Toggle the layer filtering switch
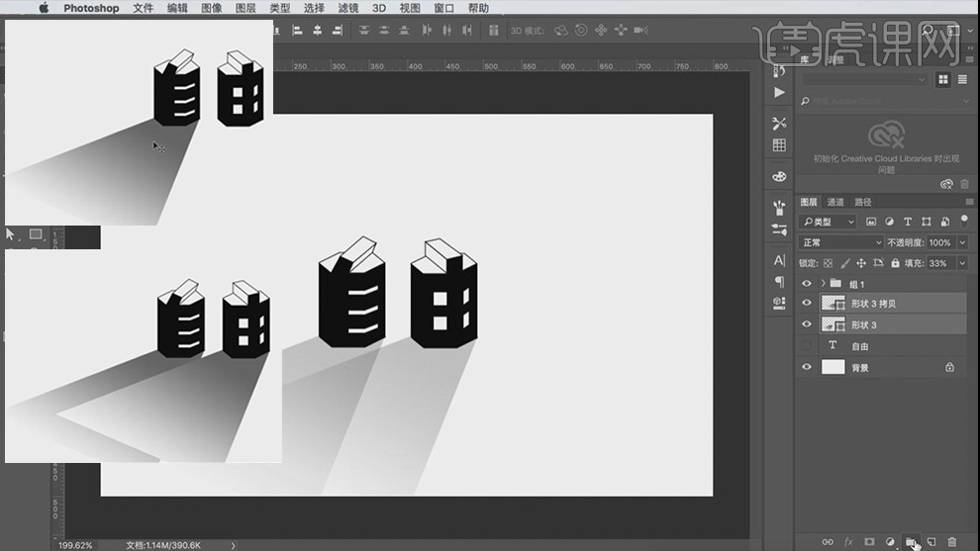980x551 pixels. [x=964, y=222]
